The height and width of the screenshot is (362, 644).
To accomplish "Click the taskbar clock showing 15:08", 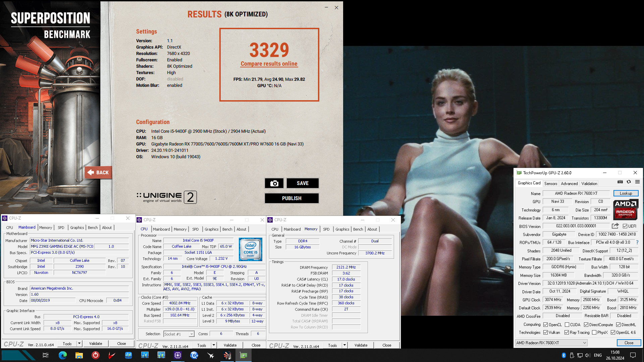I will pos(615,355).
